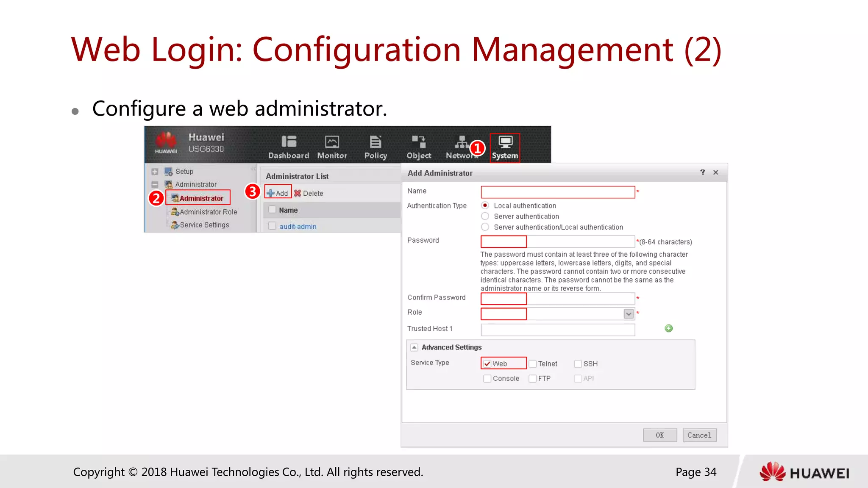Click the API service checkbox

pyautogui.click(x=578, y=379)
